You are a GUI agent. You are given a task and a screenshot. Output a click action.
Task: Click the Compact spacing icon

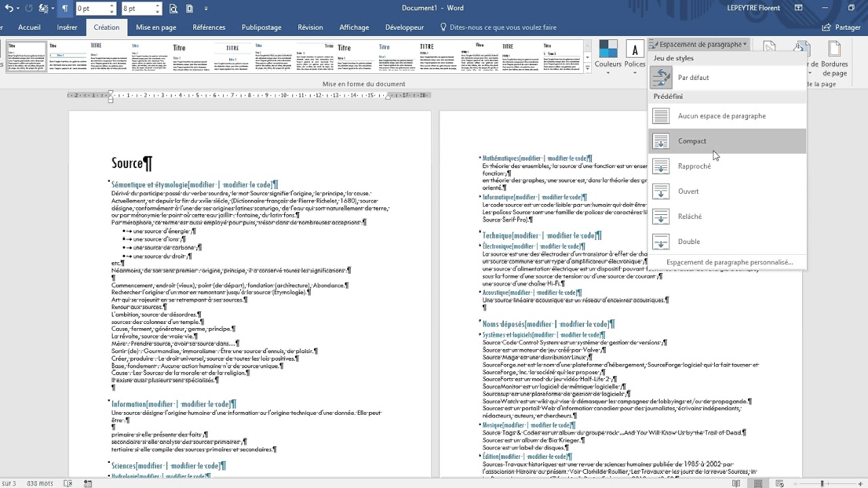point(660,141)
